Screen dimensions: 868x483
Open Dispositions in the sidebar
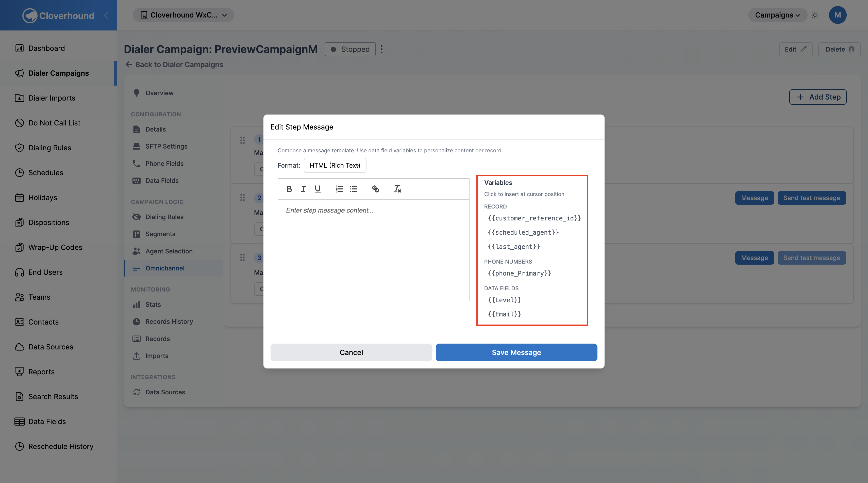pos(58,222)
